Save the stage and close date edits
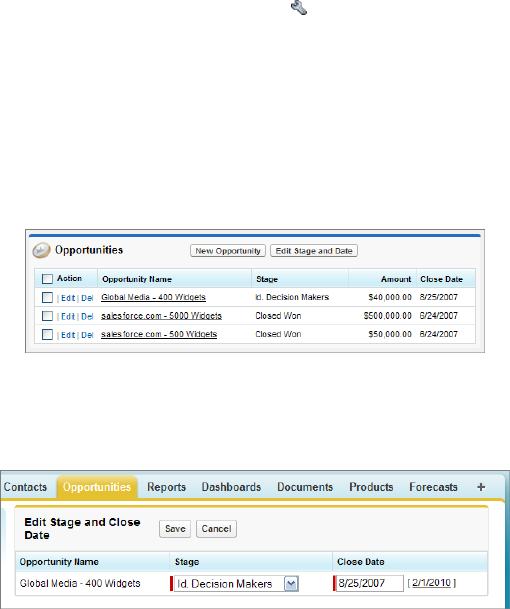This screenshot has height=609, width=510. tap(175, 529)
